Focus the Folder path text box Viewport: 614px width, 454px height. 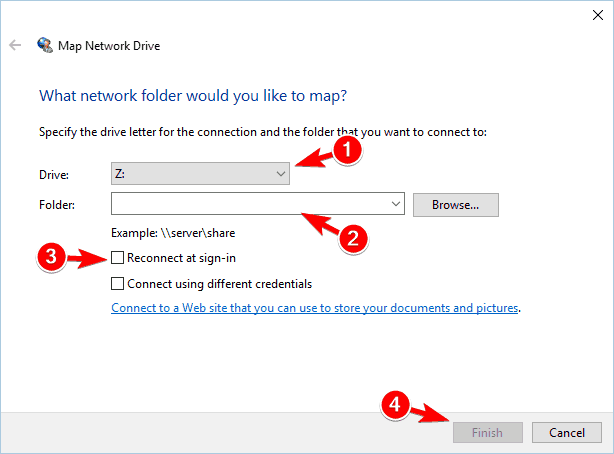point(250,204)
